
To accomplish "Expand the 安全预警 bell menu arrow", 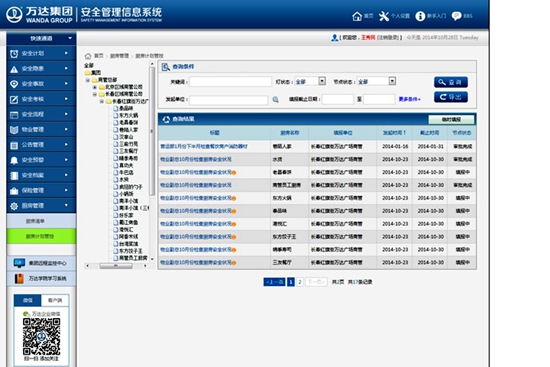I will (x=66, y=160).
